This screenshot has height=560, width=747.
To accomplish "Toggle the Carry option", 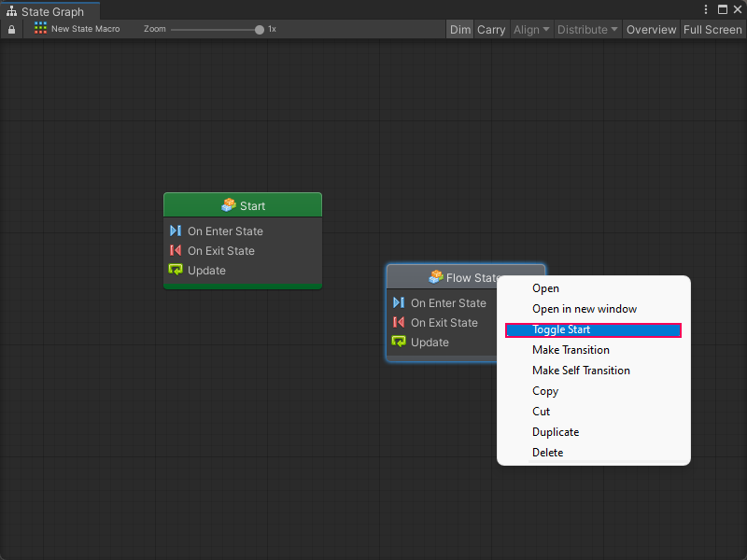I will [x=491, y=30].
